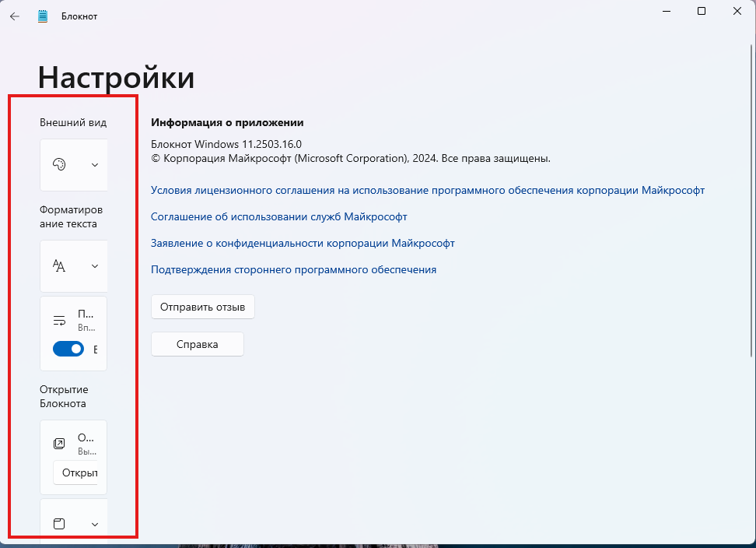Go back using the arrow icon

[15, 16]
